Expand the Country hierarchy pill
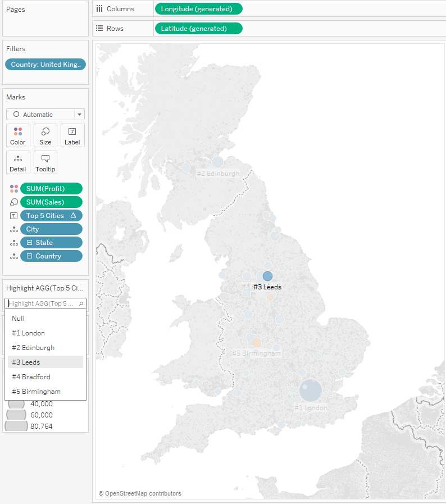 click(30, 256)
